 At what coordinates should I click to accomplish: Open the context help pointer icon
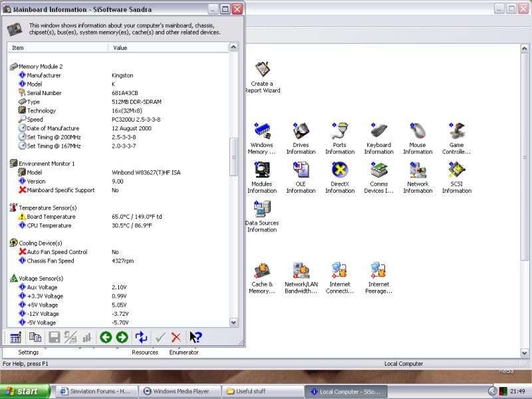coord(196,338)
